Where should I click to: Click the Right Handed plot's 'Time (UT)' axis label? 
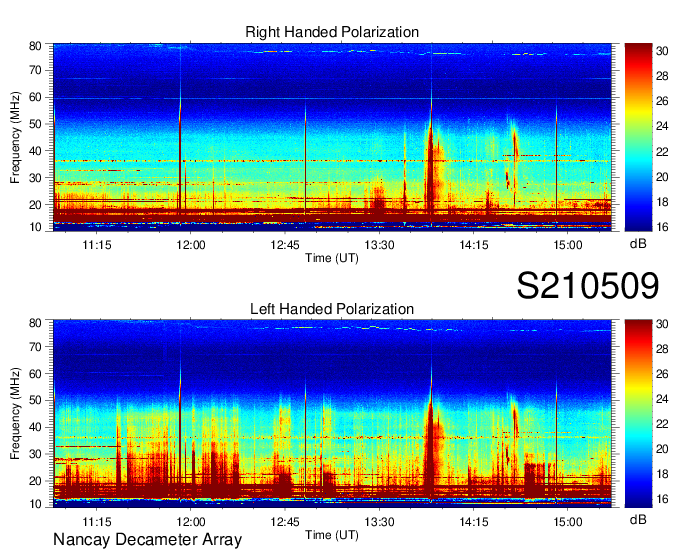[x=332, y=258]
